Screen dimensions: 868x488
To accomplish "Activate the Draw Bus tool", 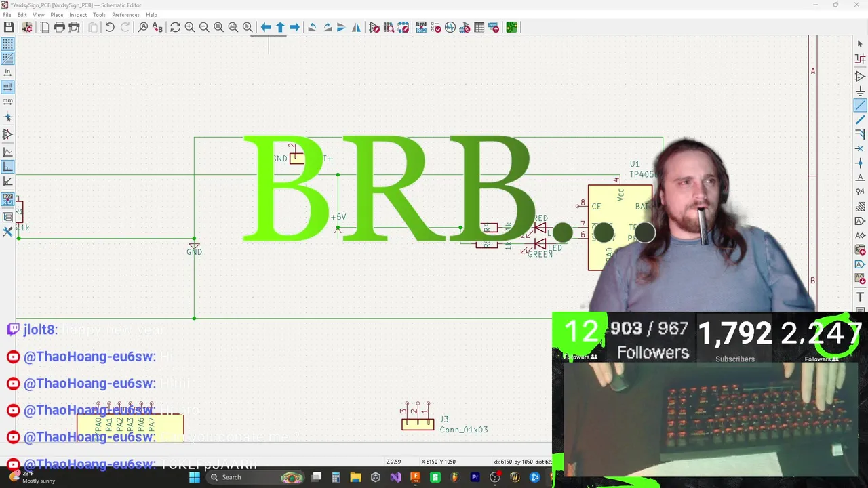I will 860,120.
